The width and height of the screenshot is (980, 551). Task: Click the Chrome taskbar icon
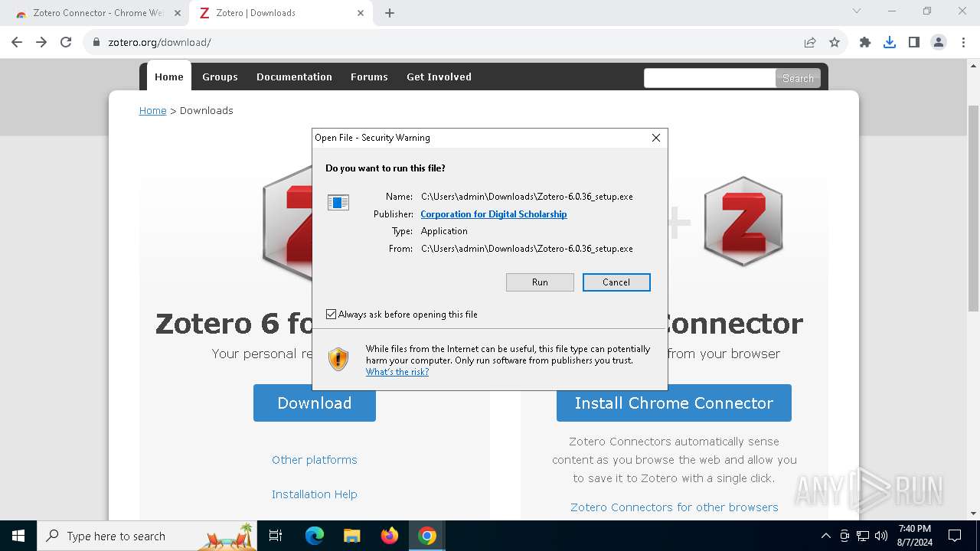click(427, 536)
